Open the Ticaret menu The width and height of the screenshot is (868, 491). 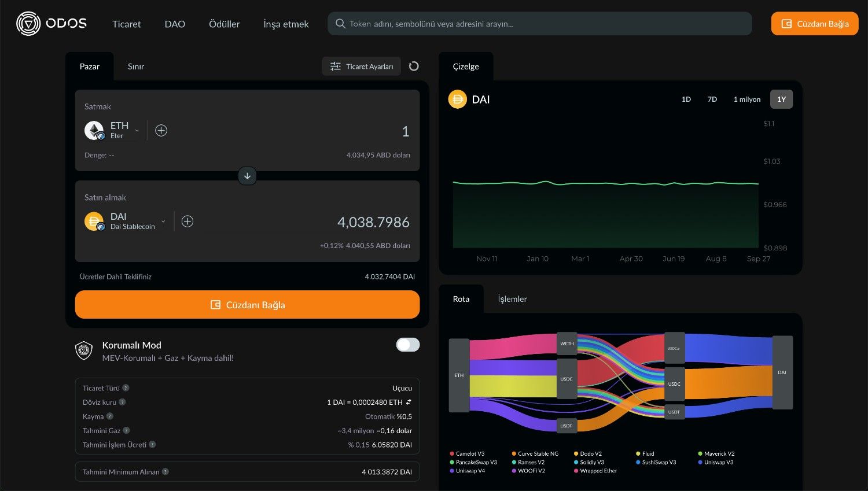pos(126,24)
